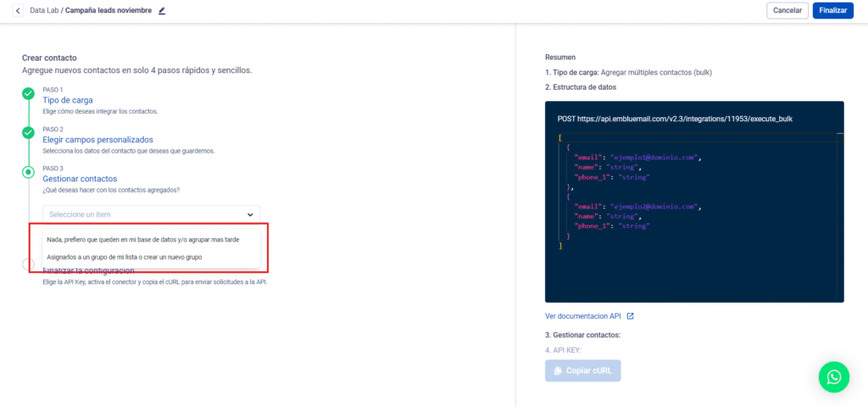Image resolution: width=868 pixels, height=407 pixels.
Task: Select 'Asignarlos a un grupo de mi lista' option
Action: [125, 257]
